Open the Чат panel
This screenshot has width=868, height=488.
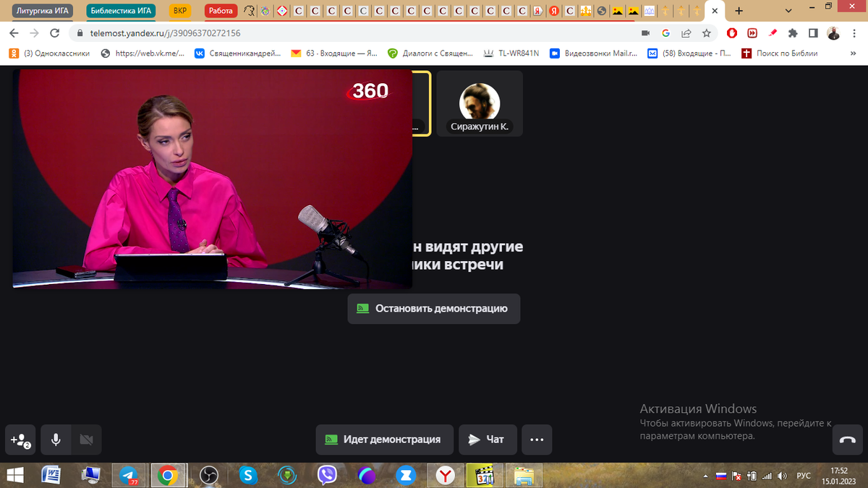(488, 440)
